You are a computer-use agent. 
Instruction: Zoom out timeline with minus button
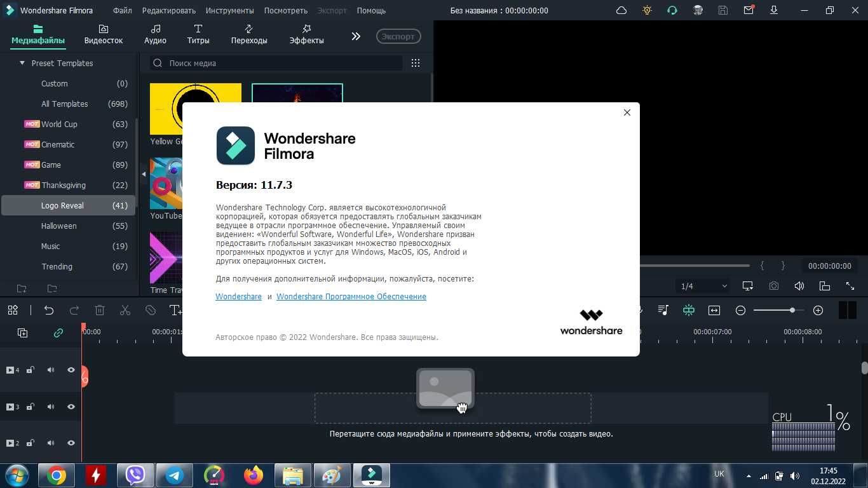coord(740,310)
